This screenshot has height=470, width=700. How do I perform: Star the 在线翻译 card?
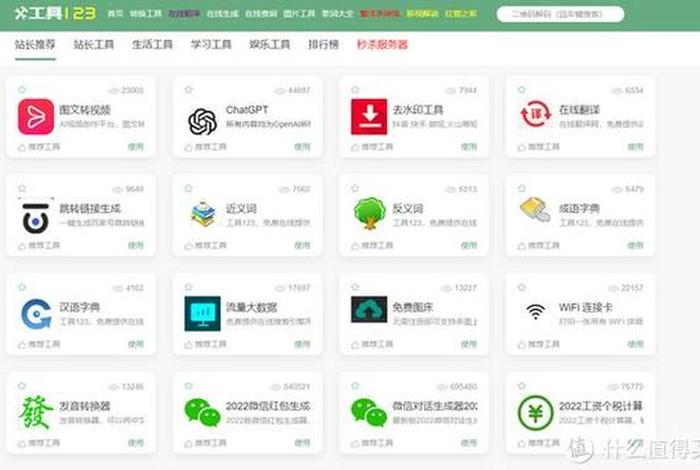point(521,90)
